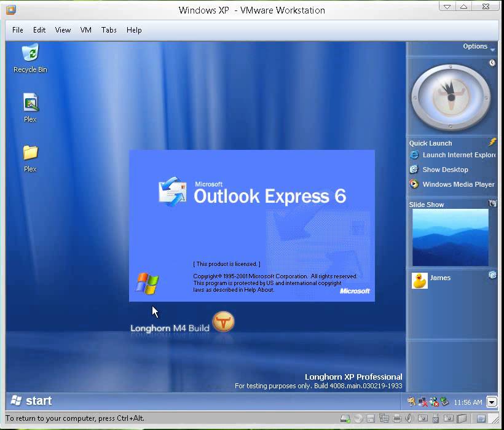Select the Plex image file desktop icon

click(x=31, y=102)
